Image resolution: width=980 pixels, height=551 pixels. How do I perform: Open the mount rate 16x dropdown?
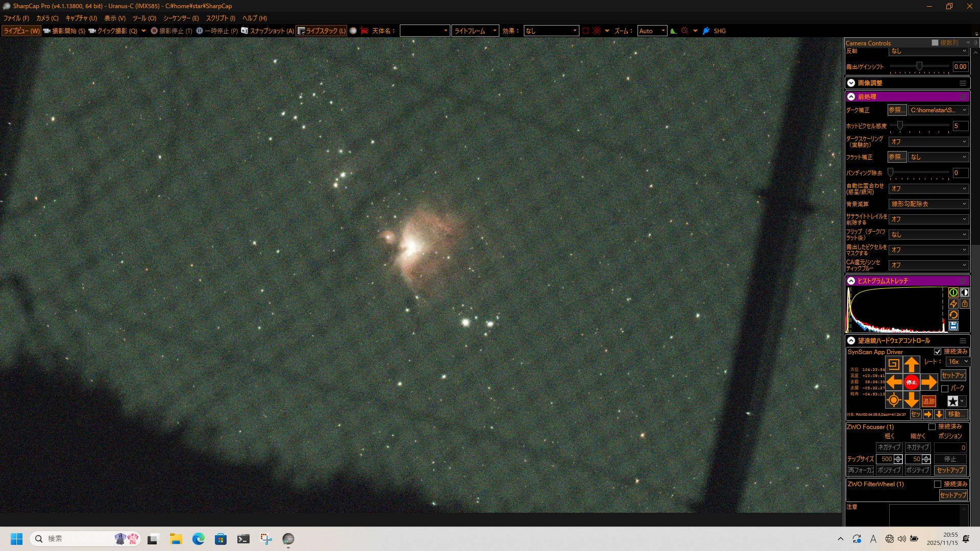tap(958, 362)
